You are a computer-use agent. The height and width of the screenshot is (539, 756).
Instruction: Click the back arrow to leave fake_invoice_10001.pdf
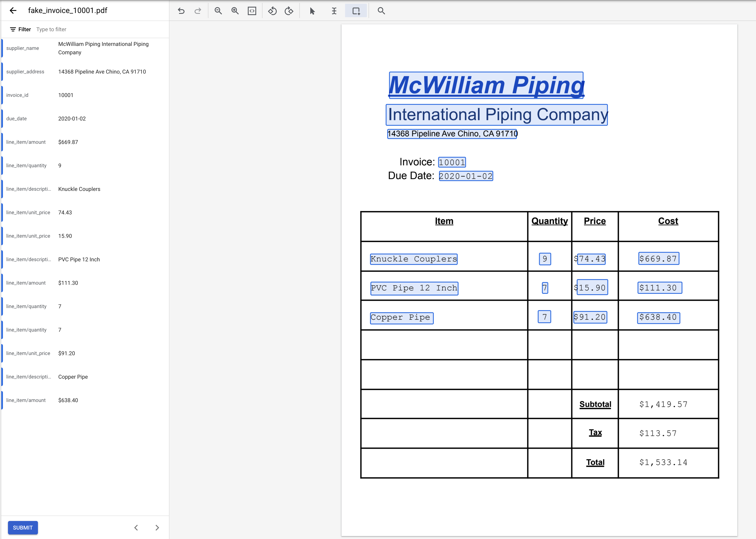click(13, 10)
